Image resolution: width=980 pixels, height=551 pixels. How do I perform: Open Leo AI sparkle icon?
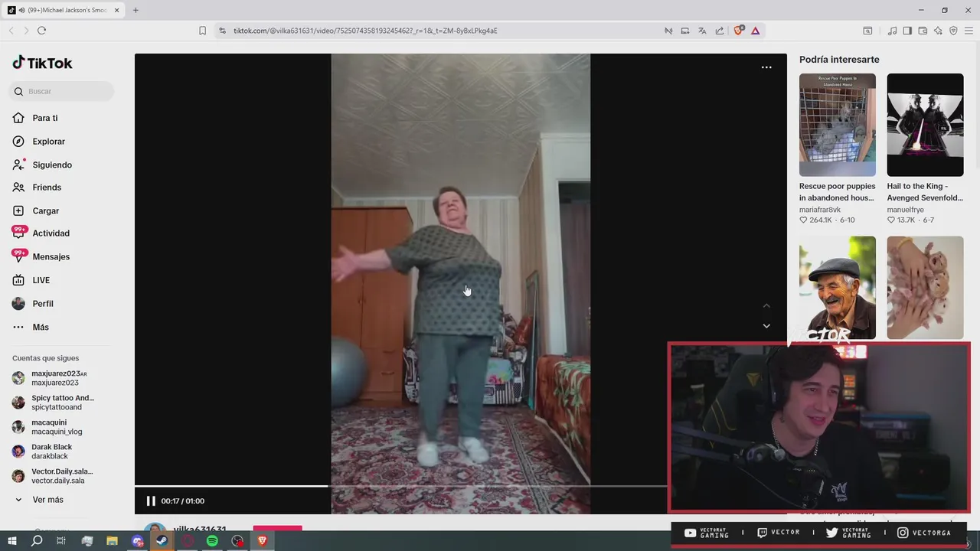[938, 31]
